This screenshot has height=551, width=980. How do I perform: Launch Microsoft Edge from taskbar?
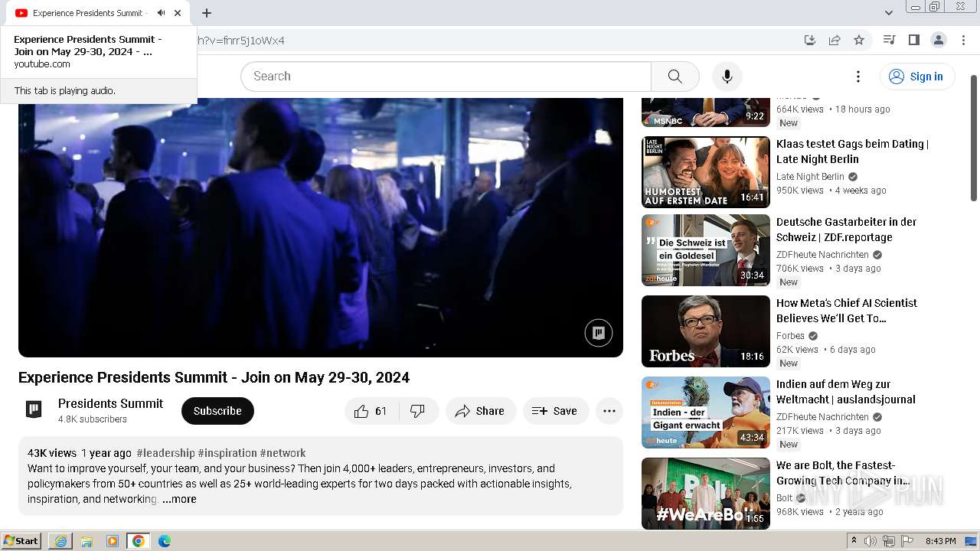165,541
